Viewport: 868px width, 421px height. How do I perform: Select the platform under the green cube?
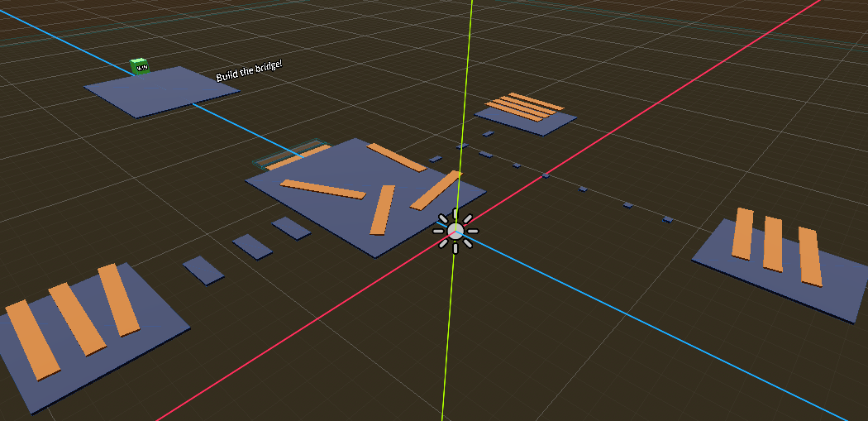pyautogui.click(x=162, y=92)
